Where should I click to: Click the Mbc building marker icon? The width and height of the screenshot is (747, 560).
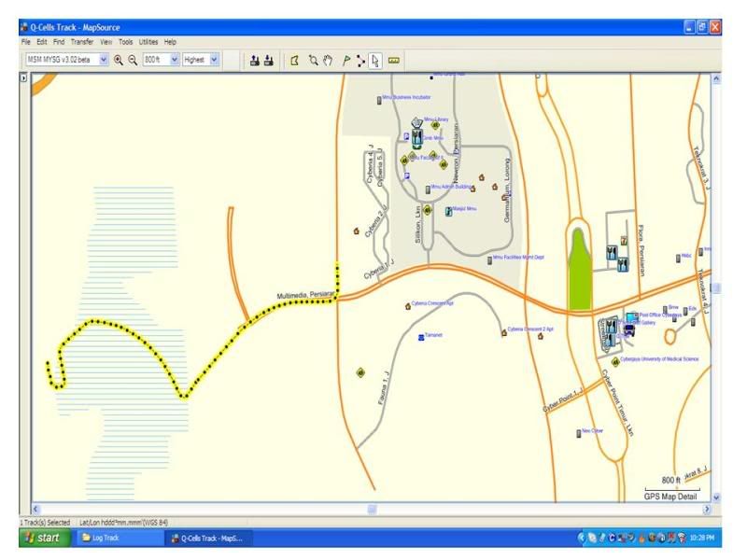click(678, 259)
